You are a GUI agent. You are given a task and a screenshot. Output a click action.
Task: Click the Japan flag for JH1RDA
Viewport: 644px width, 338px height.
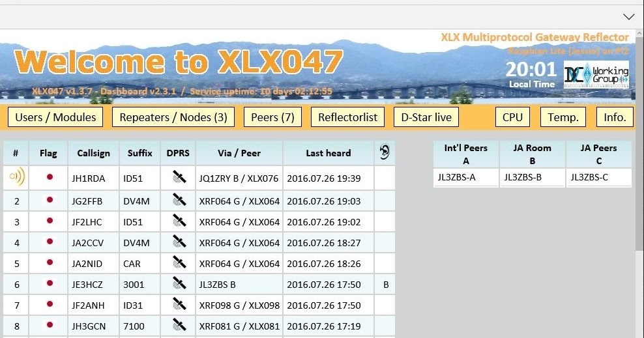pyautogui.click(x=50, y=177)
